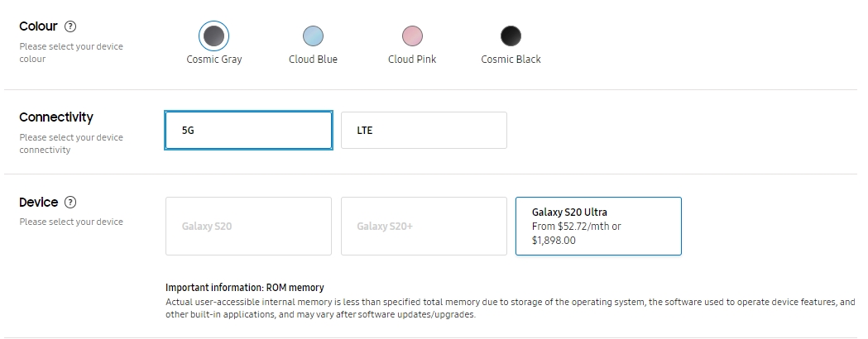The image size is (868, 339).
Task: Select the Galaxy S20 Ultra device card
Action: [598, 226]
